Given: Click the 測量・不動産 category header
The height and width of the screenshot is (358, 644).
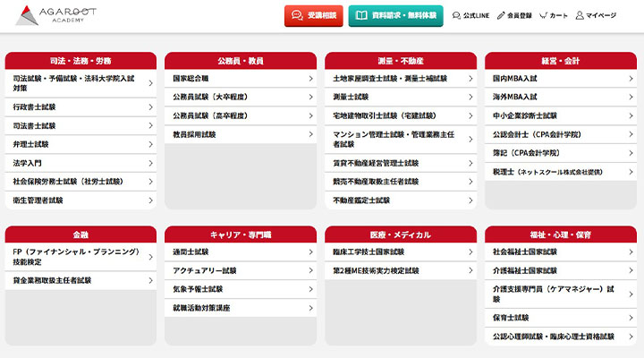Looking at the screenshot, I should click(401, 61).
